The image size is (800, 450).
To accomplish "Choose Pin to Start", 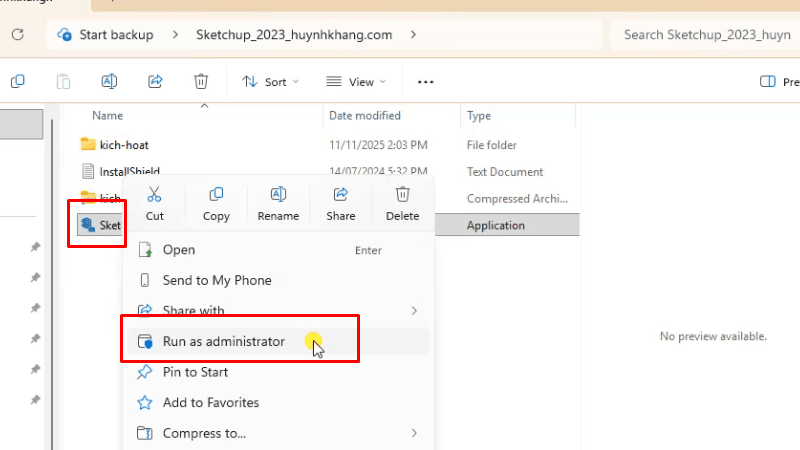I will 278,372.
